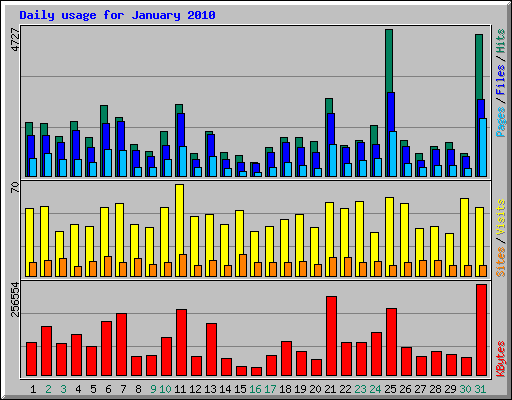The width and height of the screenshot is (512, 400).
Task: Click green day label "31" on the x-axis
Action: [x=480, y=389]
